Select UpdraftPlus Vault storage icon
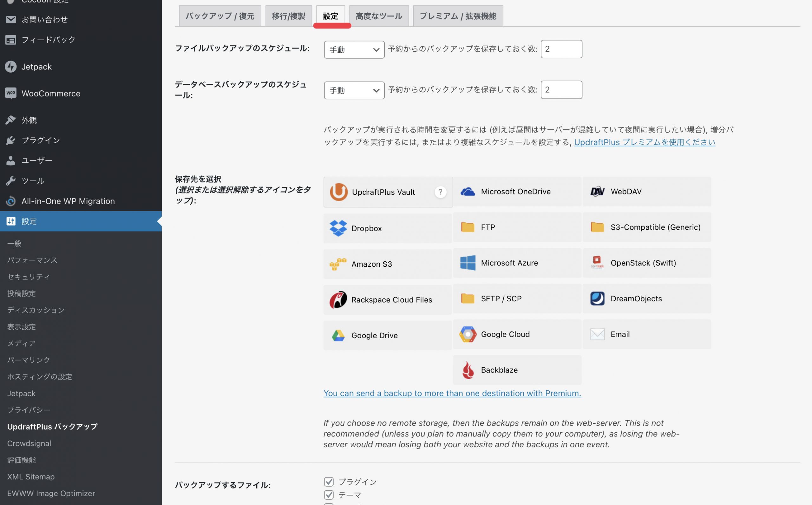Image resolution: width=812 pixels, height=505 pixels. (338, 192)
